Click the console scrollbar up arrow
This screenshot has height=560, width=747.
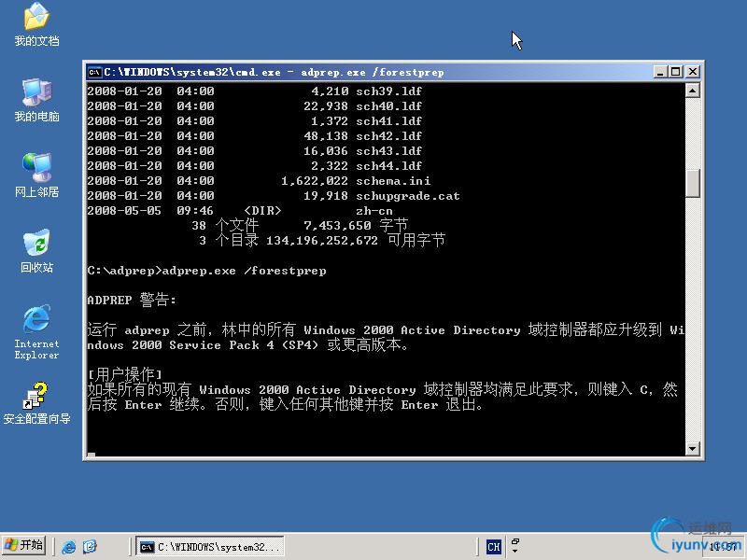click(693, 91)
